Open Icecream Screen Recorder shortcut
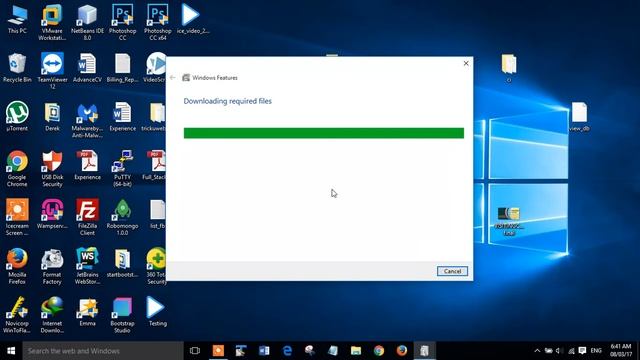This screenshot has width=640, height=360. pyautogui.click(x=17, y=218)
